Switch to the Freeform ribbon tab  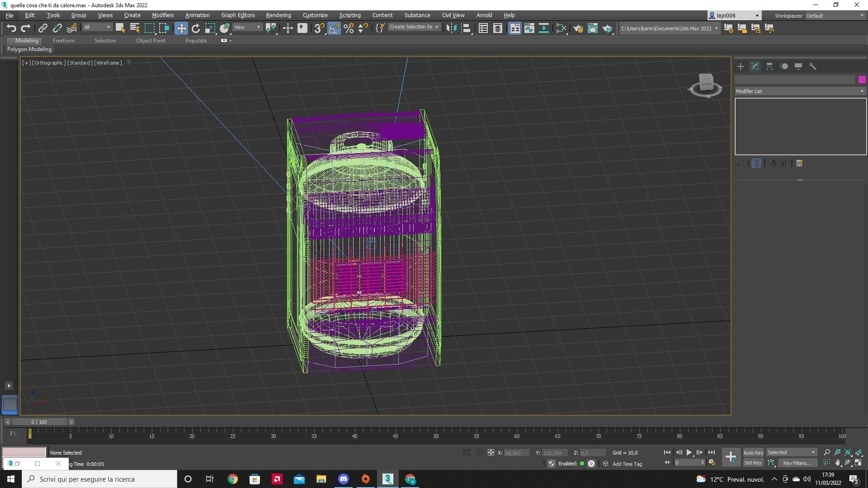click(63, 41)
